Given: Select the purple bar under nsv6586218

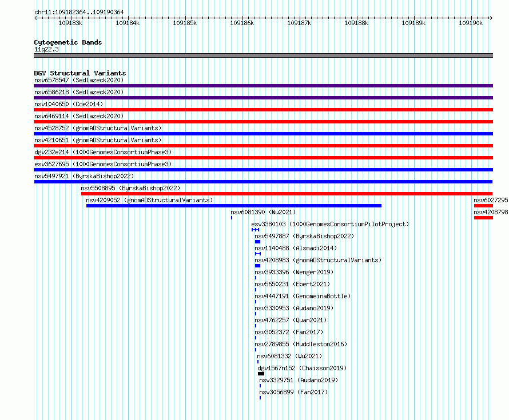Looking at the screenshot, I should (x=263, y=98).
